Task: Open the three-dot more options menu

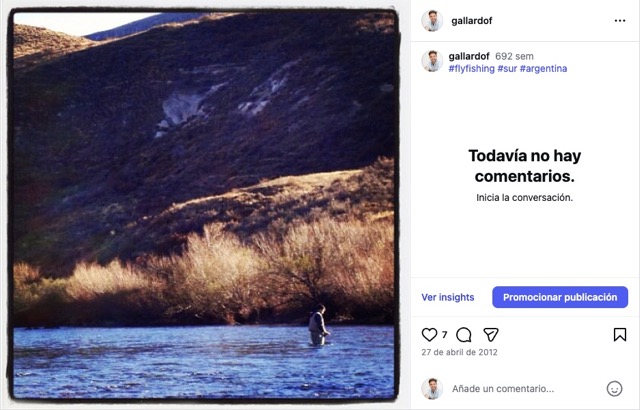Action: 620,21
